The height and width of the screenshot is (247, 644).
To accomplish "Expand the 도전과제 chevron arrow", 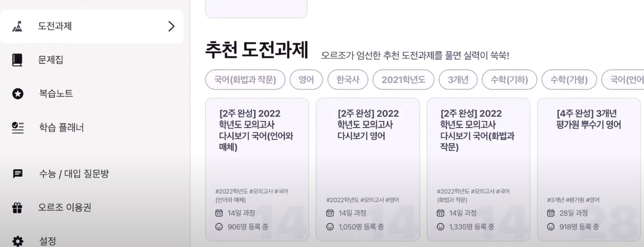I will click(x=171, y=26).
